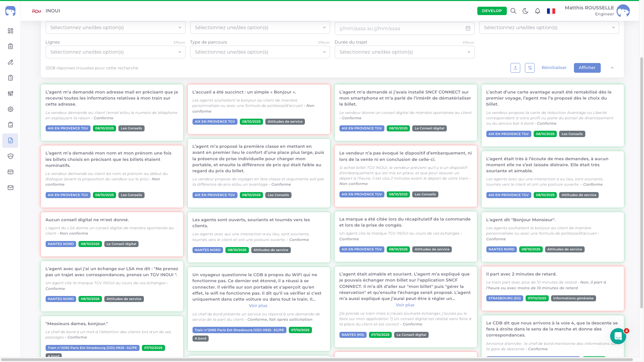Open the shield icon in sidebar
The width and height of the screenshot is (644, 362).
click(x=10, y=156)
